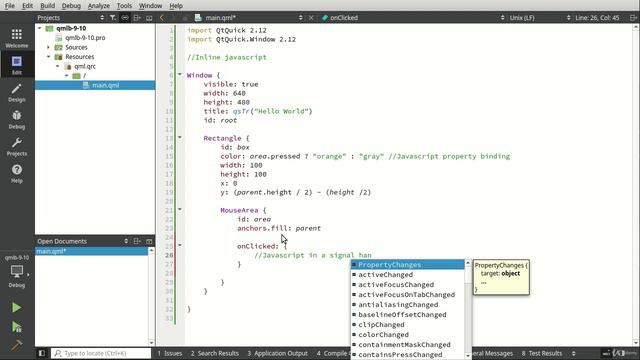640x360 pixels.
Task: Open the Window menu
Action: tap(150, 6)
